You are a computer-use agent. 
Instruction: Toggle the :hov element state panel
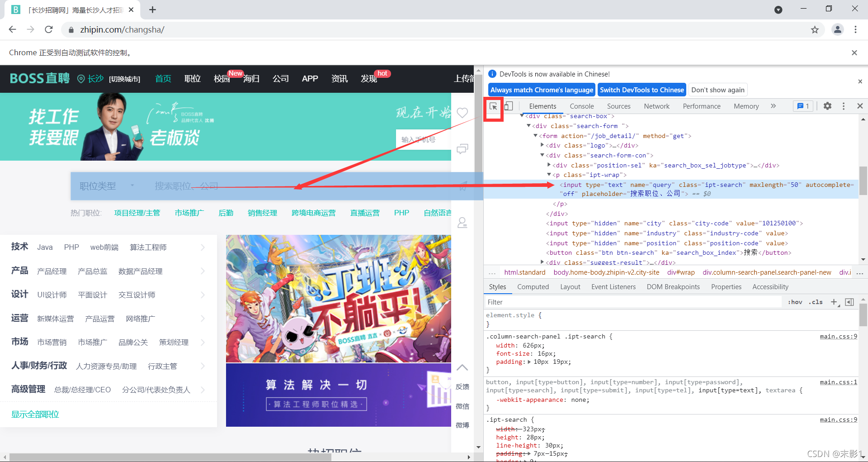coord(795,302)
